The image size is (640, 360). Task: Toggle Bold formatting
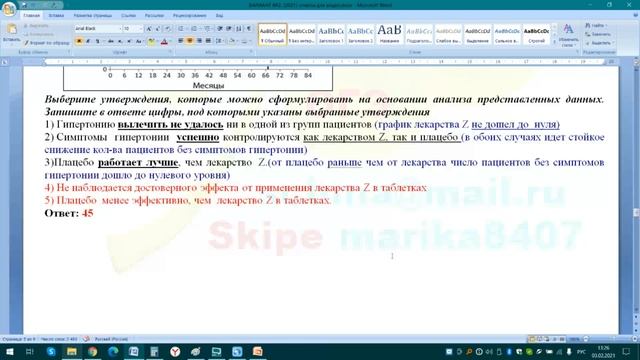tap(79, 41)
